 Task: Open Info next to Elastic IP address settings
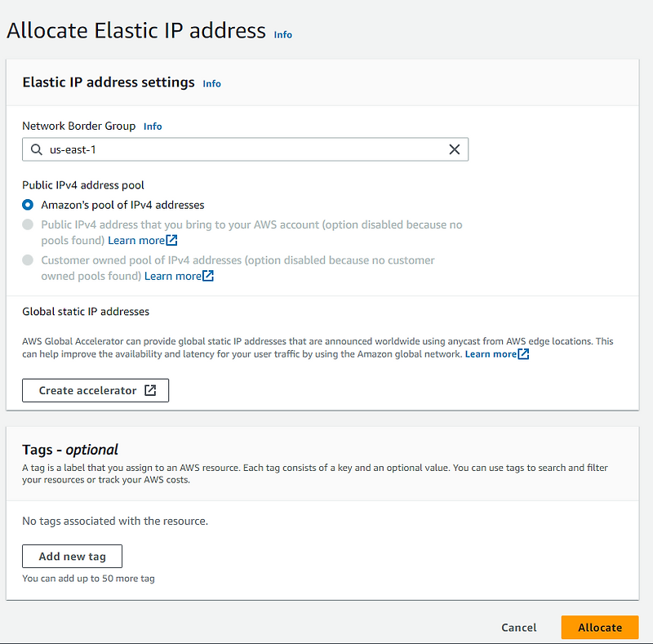[211, 83]
